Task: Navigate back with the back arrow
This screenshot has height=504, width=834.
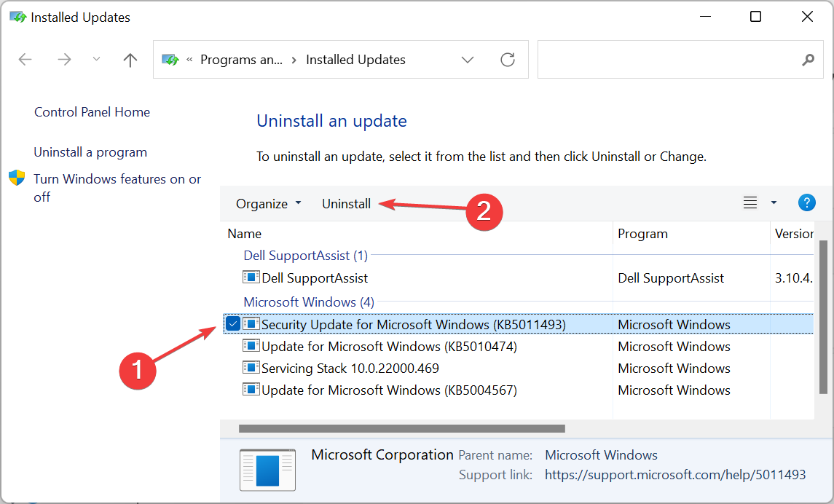Action: pyautogui.click(x=25, y=60)
